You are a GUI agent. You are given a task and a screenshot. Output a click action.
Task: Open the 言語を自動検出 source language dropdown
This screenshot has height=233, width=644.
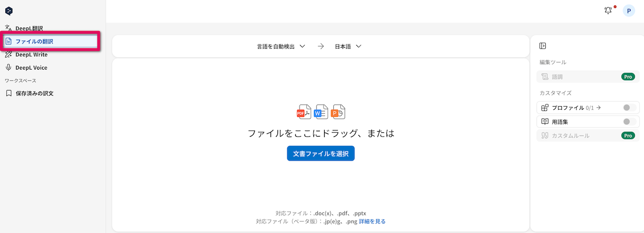point(281,47)
